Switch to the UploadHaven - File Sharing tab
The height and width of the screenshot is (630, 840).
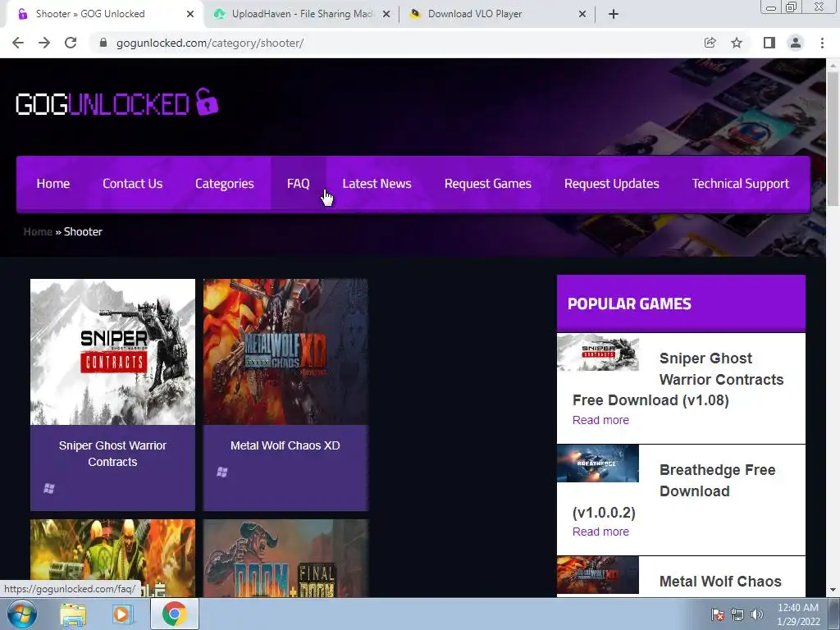(300, 14)
